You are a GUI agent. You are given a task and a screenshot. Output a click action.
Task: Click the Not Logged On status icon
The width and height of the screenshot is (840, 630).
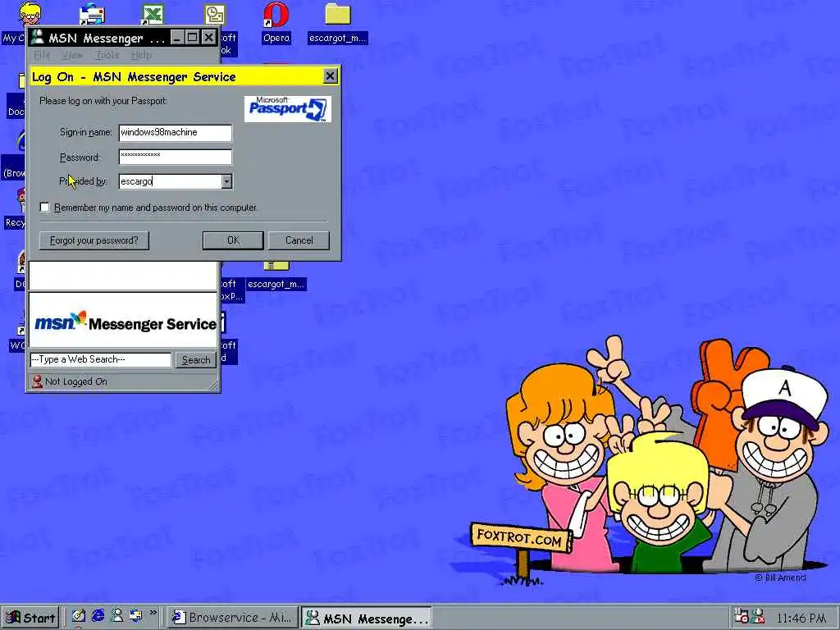click(x=37, y=381)
